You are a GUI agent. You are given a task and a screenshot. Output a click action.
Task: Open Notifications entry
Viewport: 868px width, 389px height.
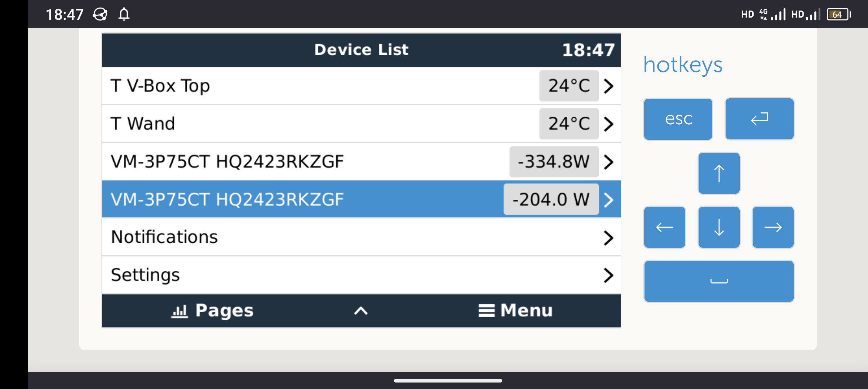pos(361,237)
